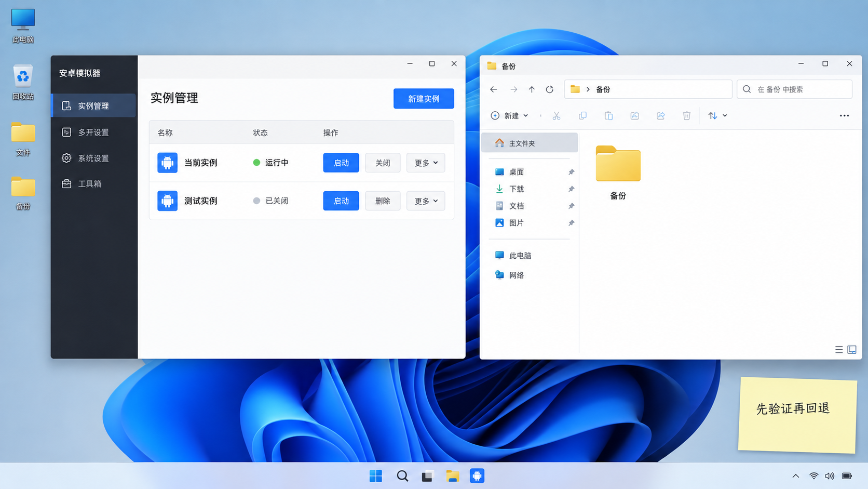The height and width of the screenshot is (489, 868).
Task: Click the Android icon of 测试实例
Action: pos(167,201)
